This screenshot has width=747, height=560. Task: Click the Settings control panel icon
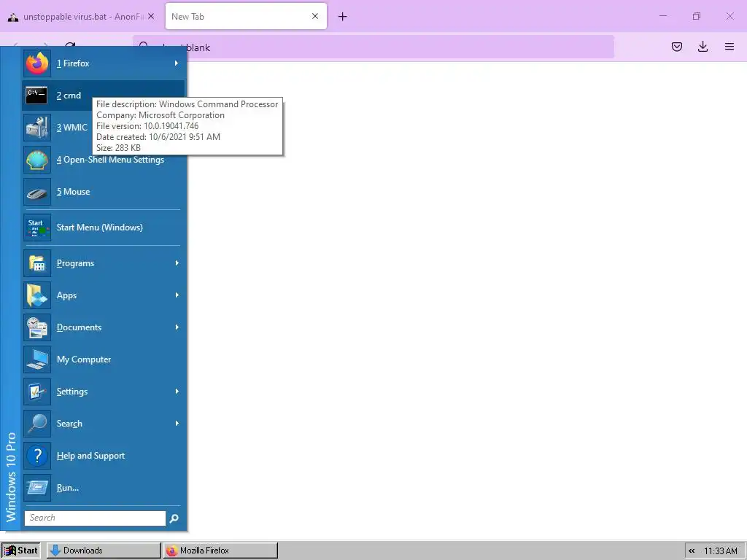37,392
